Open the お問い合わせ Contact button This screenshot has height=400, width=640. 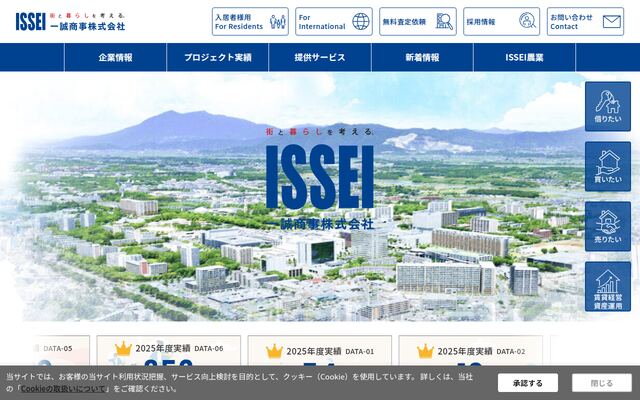[x=585, y=22]
